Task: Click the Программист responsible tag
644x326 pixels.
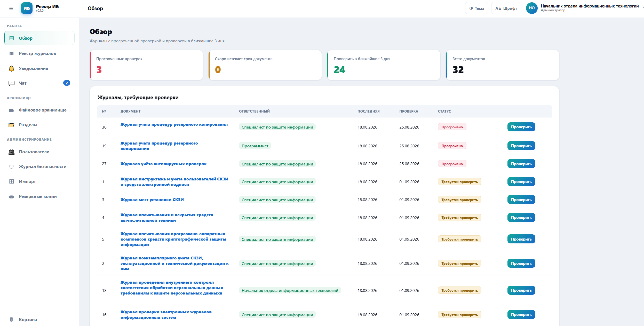Action: pos(255,146)
